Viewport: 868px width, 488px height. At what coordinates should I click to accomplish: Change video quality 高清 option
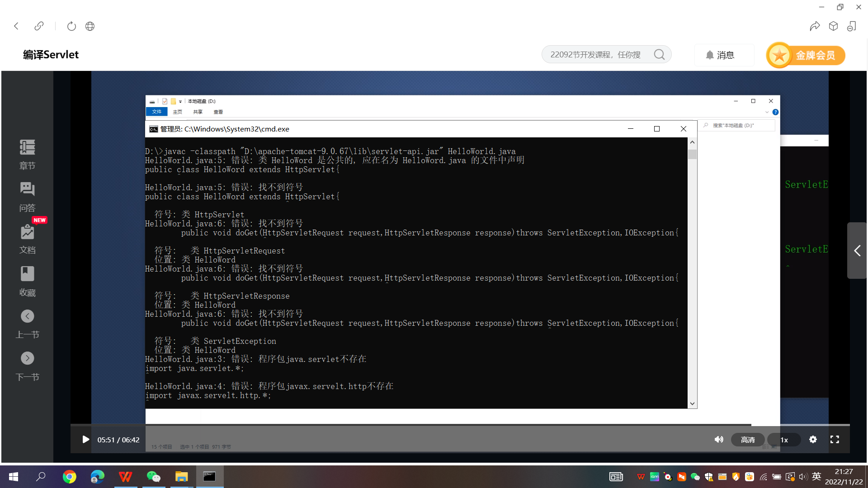748,440
